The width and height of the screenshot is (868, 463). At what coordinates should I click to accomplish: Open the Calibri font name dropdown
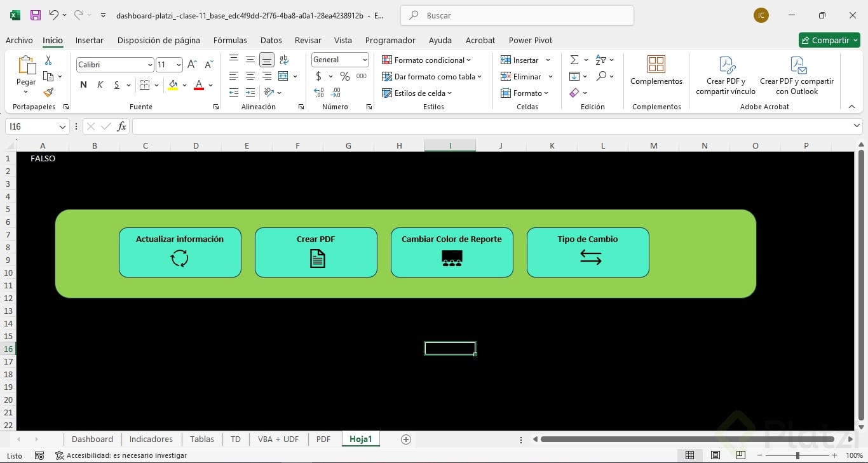[150, 65]
